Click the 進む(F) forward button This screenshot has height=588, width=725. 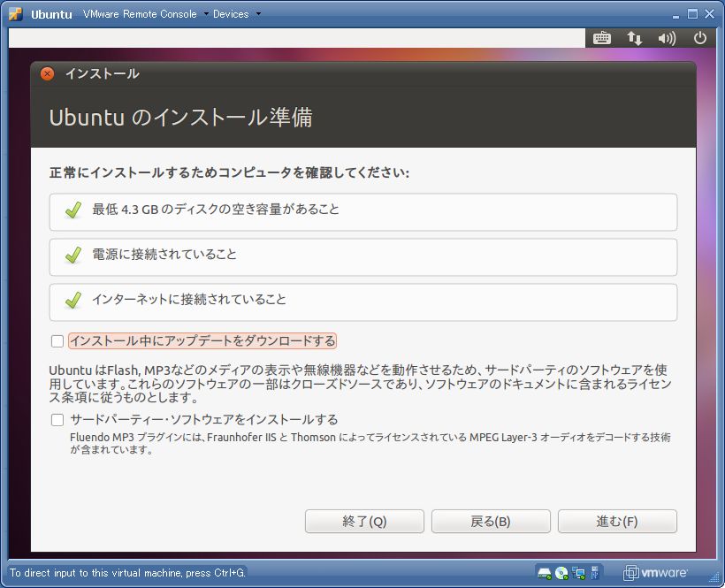617,522
